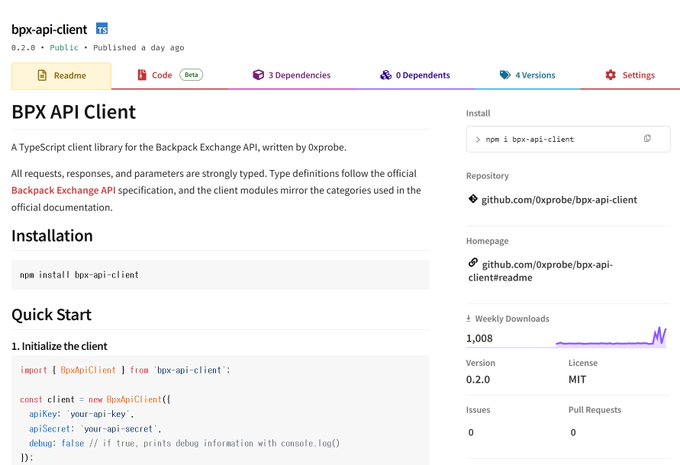Click the Install section label
This screenshot has width=680, height=465.
point(478,113)
